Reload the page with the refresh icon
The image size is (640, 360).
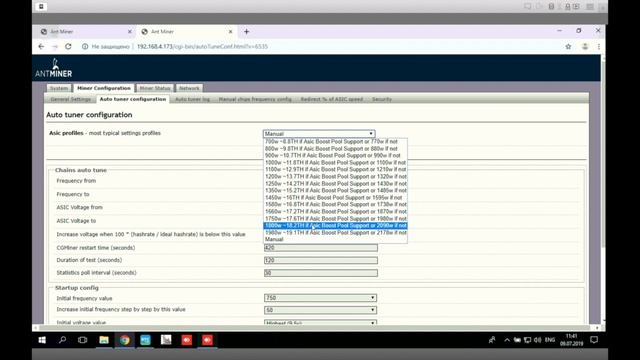point(68,47)
